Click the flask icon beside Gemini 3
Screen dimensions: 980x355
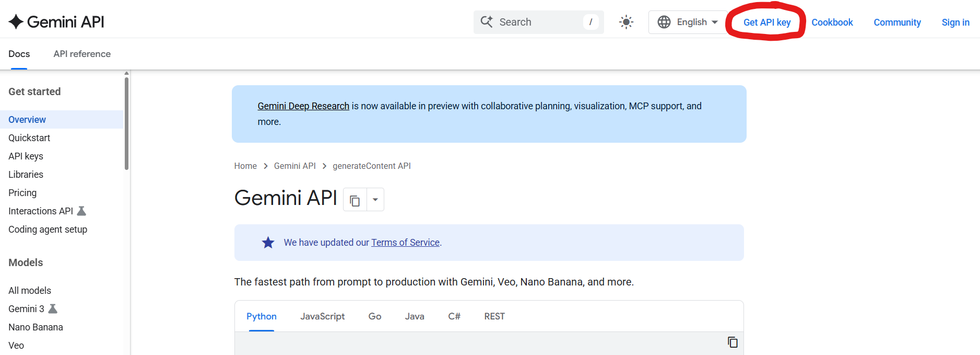point(53,309)
